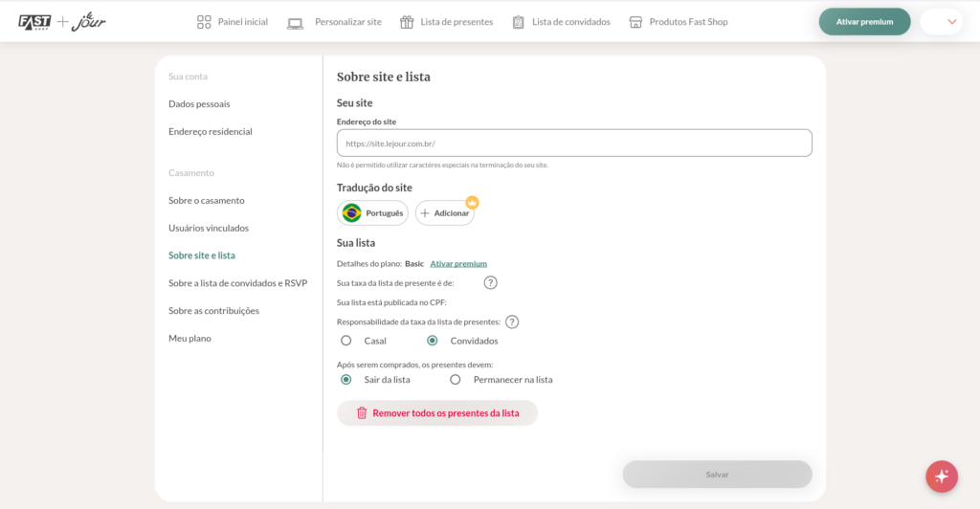The image size is (980, 509).
Task: Open help for gift list fee value
Action: click(491, 283)
